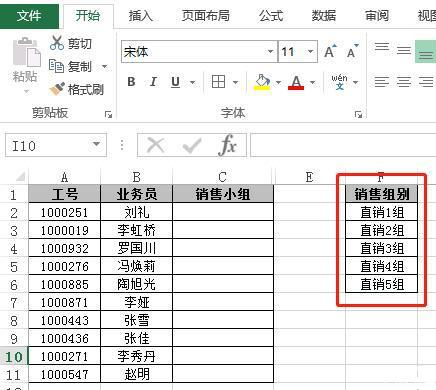Open the clipboard pane launcher
This screenshot has width=436, height=390.
pyautogui.click(x=108, y=115)
